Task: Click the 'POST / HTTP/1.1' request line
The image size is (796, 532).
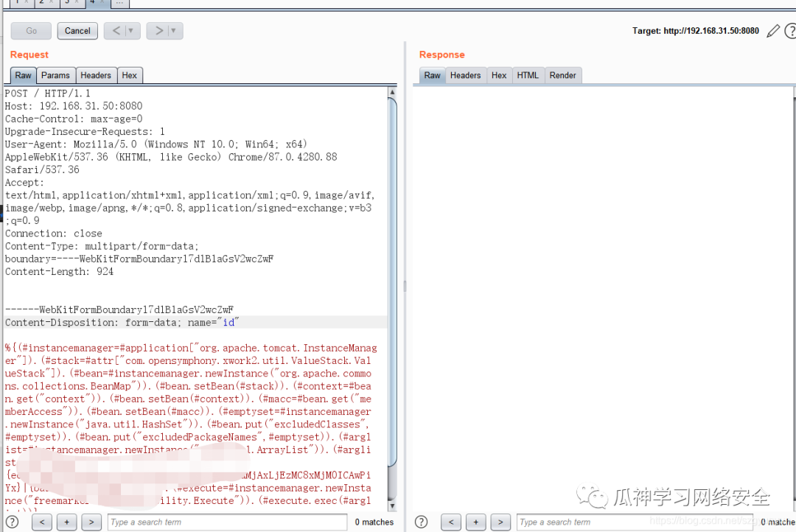Action: pos(48,94)
